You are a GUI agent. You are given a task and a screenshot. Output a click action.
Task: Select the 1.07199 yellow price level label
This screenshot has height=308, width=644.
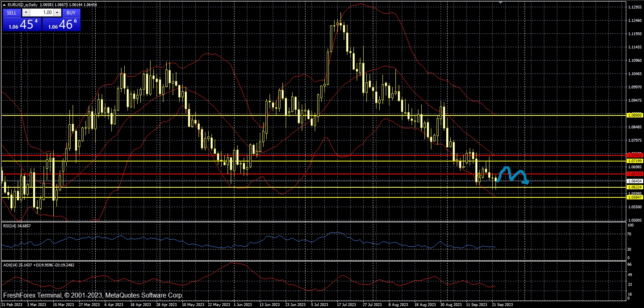click(634, 161)
